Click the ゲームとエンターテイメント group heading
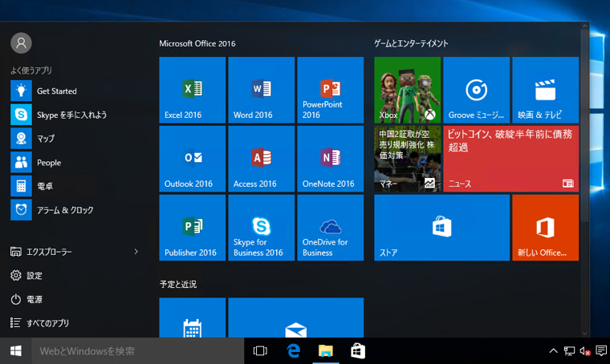This screenshot has width=610, height=364. (411, 43)
